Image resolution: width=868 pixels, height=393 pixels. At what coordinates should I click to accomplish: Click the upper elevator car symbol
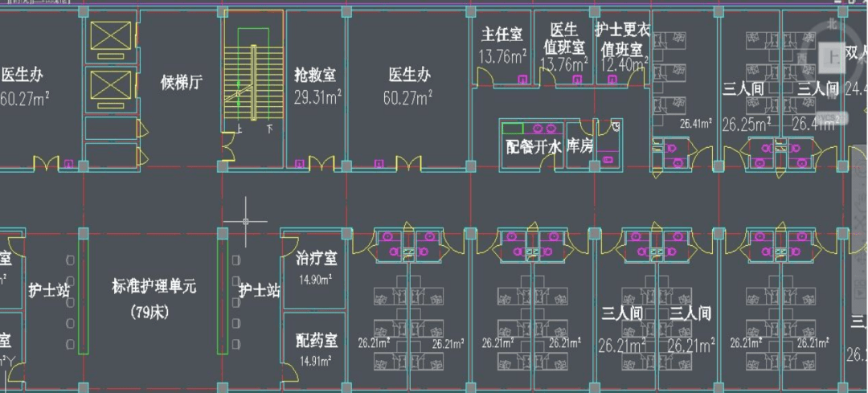point(111,36)
